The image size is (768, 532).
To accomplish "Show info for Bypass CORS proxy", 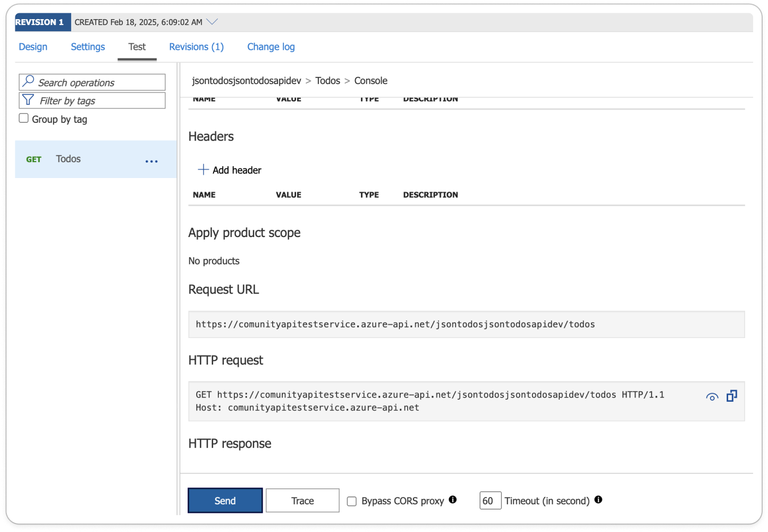I will [453, 500].
